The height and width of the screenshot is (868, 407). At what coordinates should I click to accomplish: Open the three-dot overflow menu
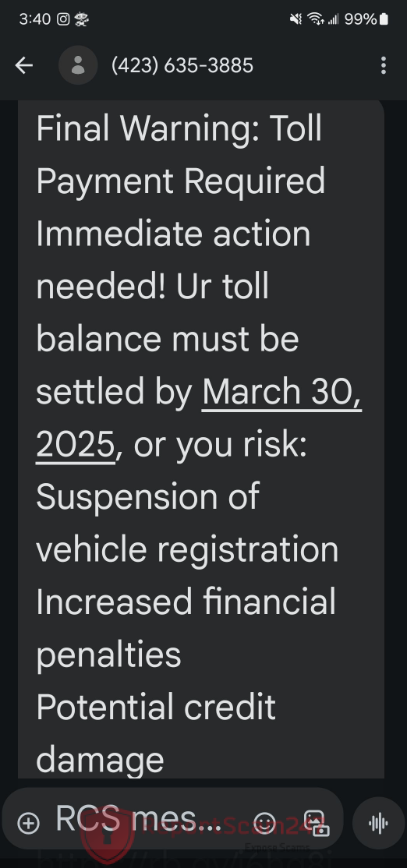[383, 66]
